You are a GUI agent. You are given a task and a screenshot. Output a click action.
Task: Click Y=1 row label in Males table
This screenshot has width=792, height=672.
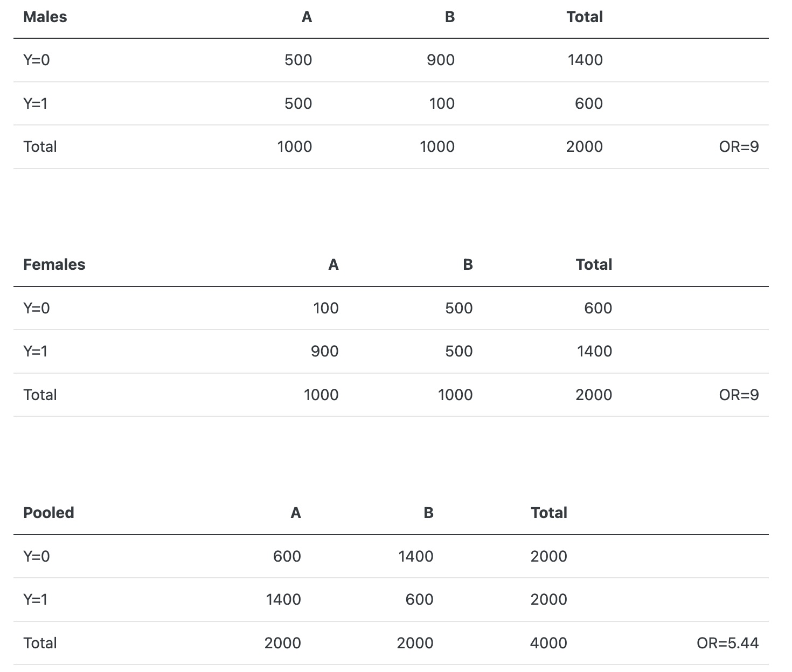click(x=36, y=103)
